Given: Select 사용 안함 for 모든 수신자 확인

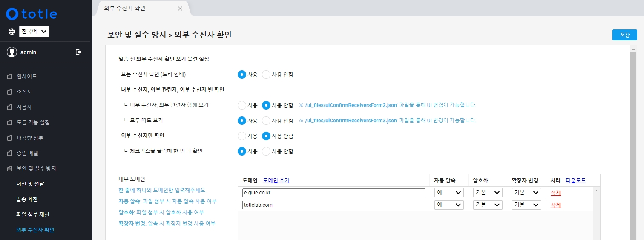Looking at the screenshot, I should [x=266, y=75].
